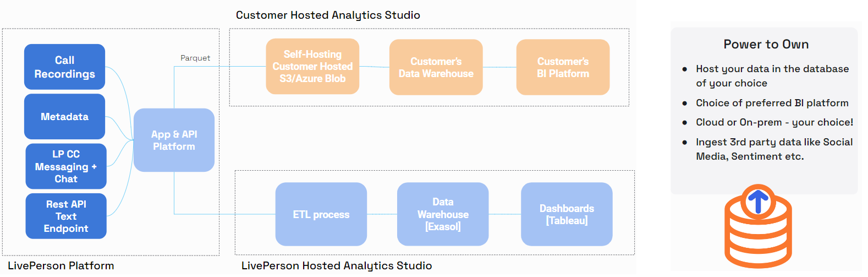Select the Customer's BI Platform box
The image size is (868, 277).
pyautogui.click(x=563, y=67)
